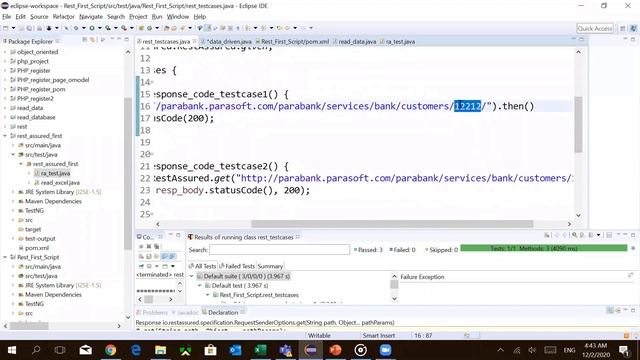Click the editor horizontal scrollbar

click(392, 224)
